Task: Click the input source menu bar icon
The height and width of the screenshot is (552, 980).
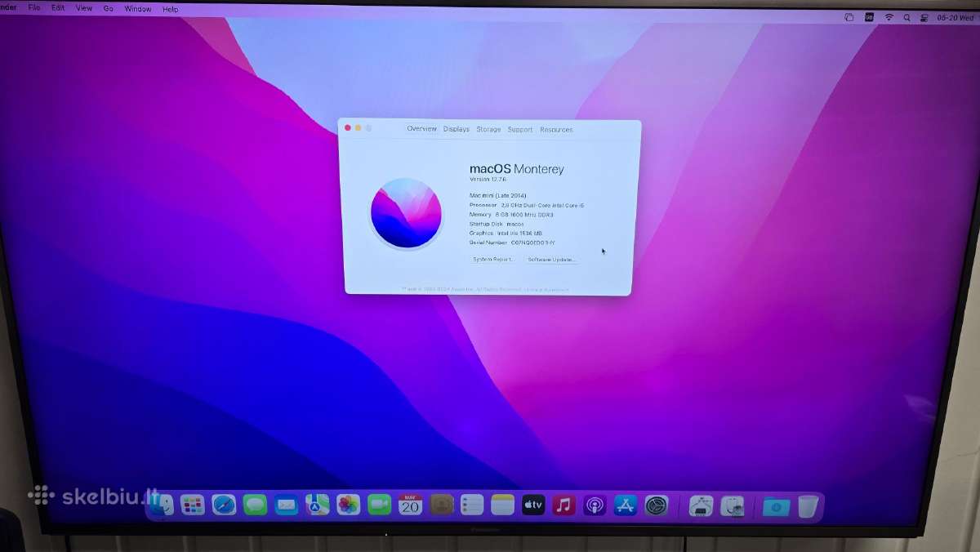Action: pyautogui.click(x=869, y=17)
